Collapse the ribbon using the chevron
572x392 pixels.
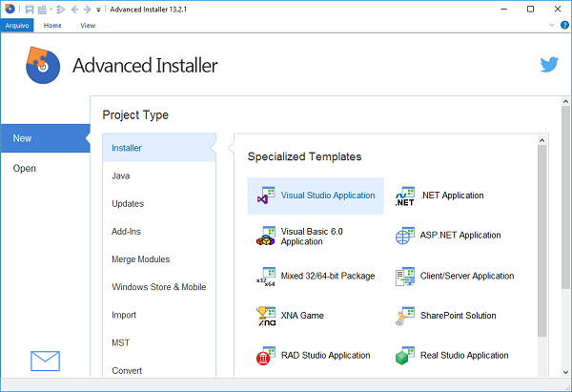click(552, 26)
